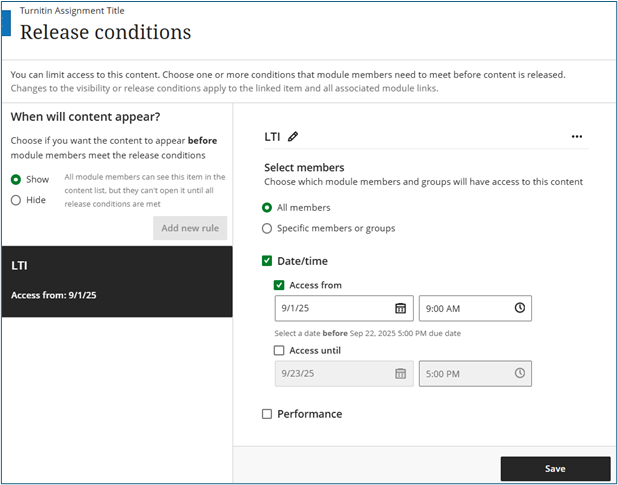Click the 9:00 AM time input field
Screen dimensions: 618x485
(x=463, y=308)
